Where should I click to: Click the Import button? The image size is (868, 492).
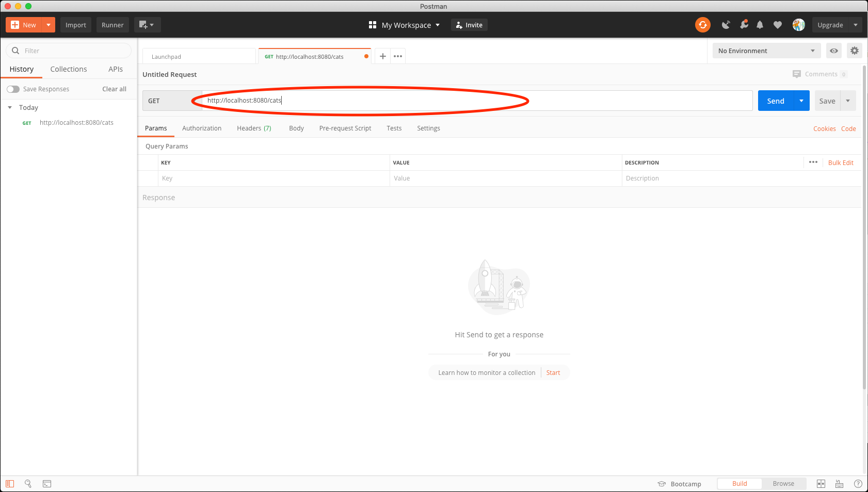[76, 25]
